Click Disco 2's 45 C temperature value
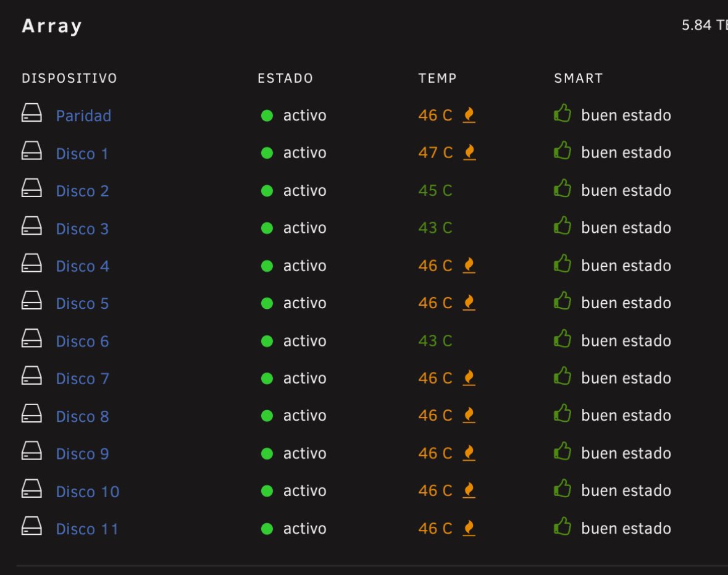 435,190
